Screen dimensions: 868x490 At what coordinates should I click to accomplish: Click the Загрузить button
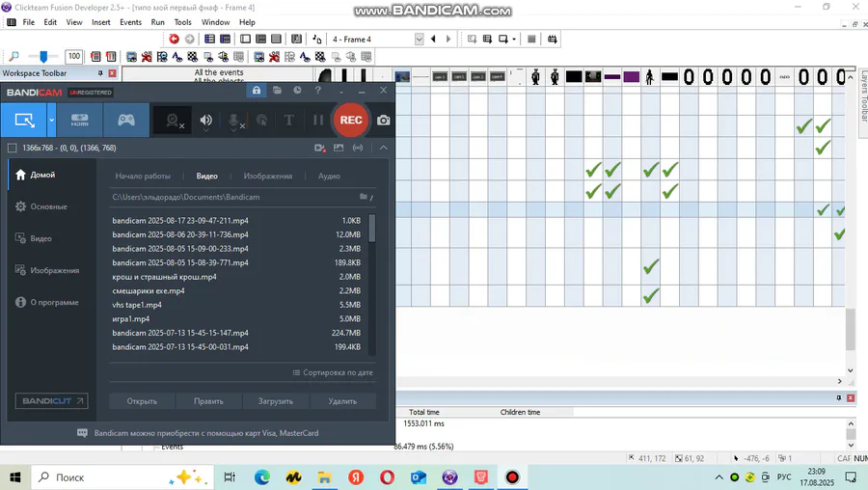pos(276,401)
